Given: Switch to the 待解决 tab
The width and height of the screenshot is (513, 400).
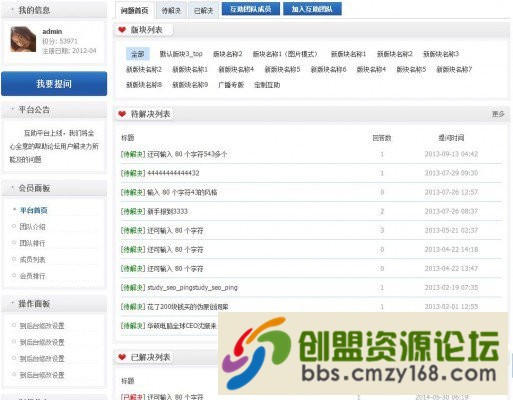Looking at the screenshot, I should pos(171,10).
